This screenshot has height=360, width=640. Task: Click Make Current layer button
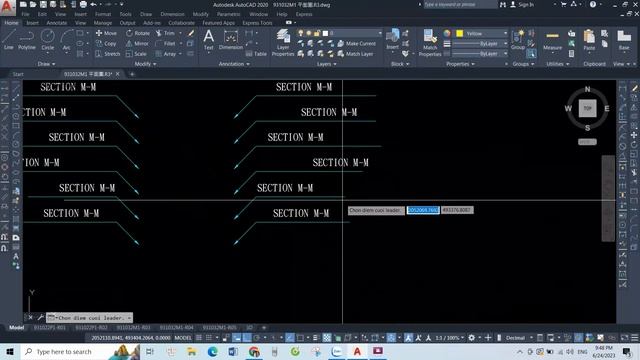[356, 43]
